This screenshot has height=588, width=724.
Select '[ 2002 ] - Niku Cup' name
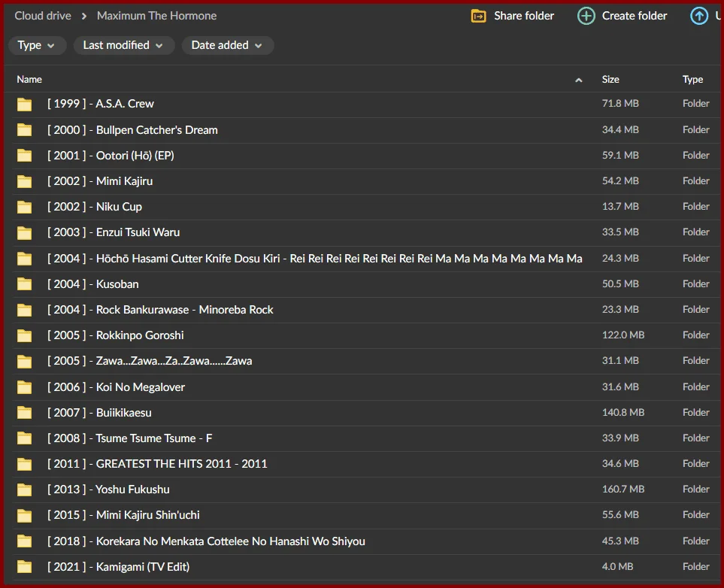pos(94,207)
